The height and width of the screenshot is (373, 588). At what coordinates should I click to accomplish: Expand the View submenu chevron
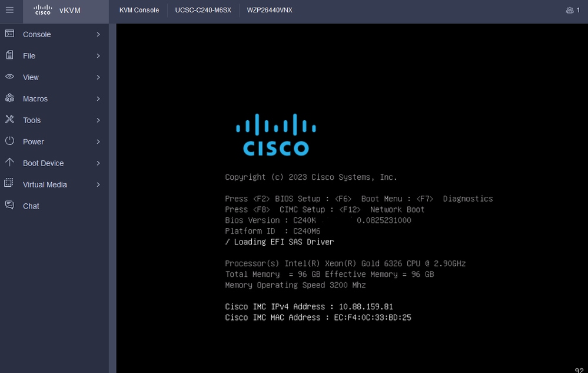[x=98, y=77]
